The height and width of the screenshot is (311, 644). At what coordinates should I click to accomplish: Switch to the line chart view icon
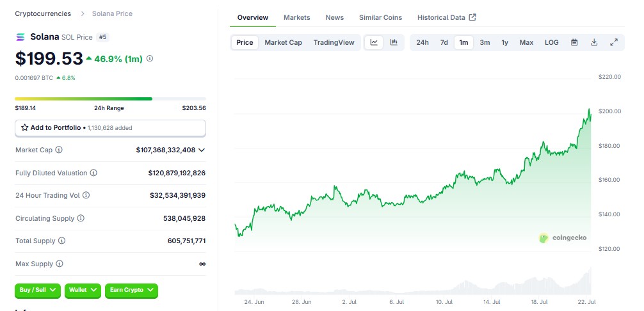pos(374,42)
